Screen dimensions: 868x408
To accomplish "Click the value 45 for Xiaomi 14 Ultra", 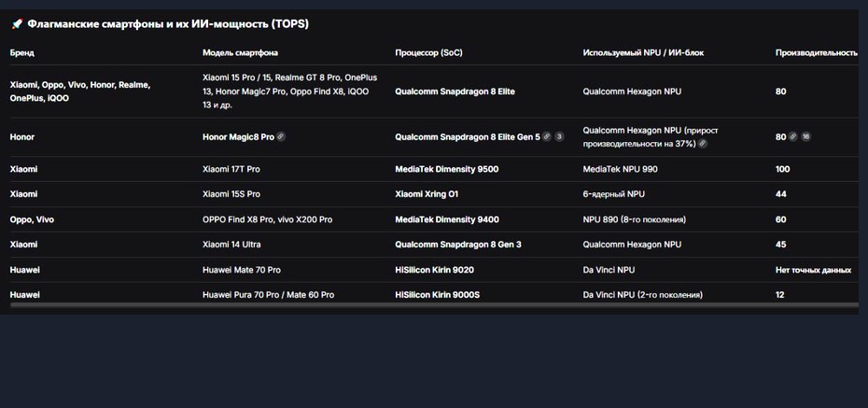I will tap(780, 244).
